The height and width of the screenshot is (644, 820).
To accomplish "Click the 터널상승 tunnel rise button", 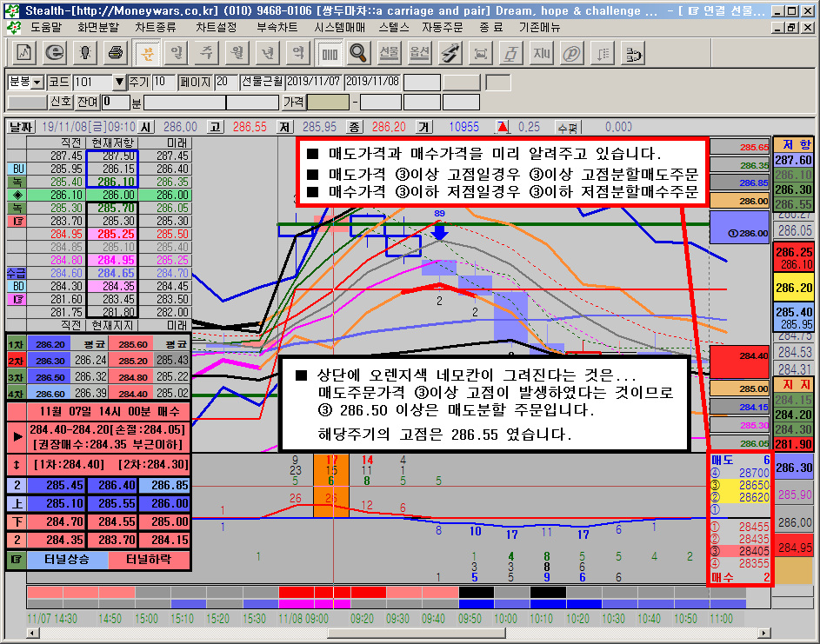I will [67, 560].
